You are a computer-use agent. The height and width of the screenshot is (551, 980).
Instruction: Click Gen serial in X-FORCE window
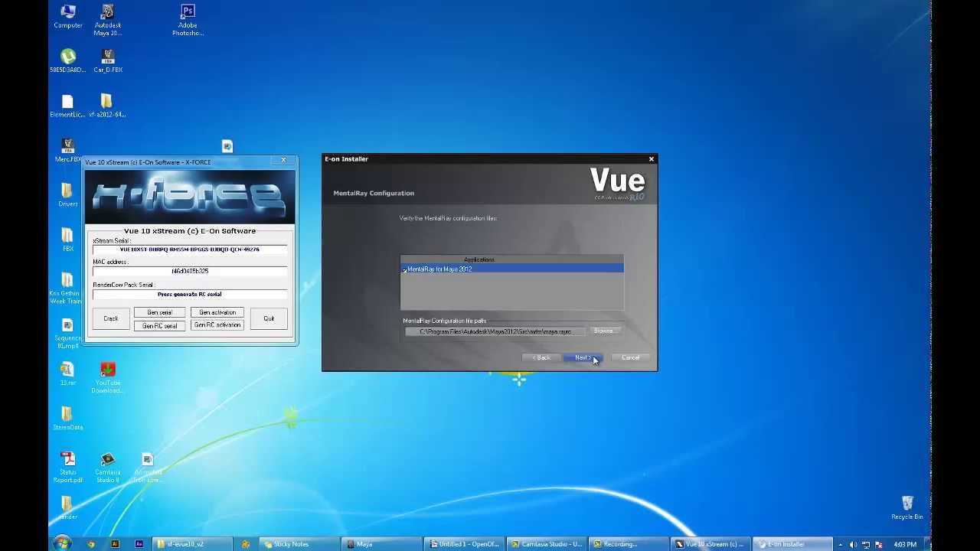159,312
